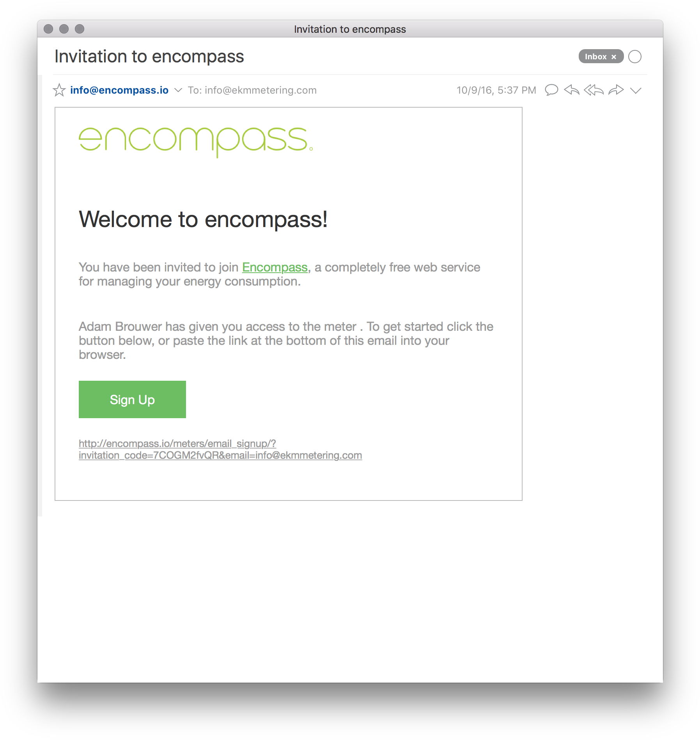This screenshot has width=700, height=740.
Task: Click the green Sign Up button
Action: pos(132,399)
